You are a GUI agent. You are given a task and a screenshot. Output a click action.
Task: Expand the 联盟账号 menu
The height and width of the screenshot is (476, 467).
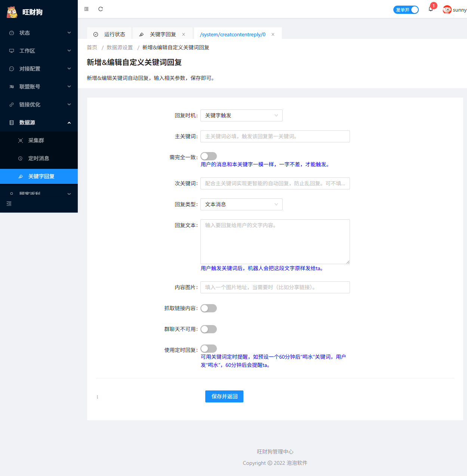click(x=39, y=87)
